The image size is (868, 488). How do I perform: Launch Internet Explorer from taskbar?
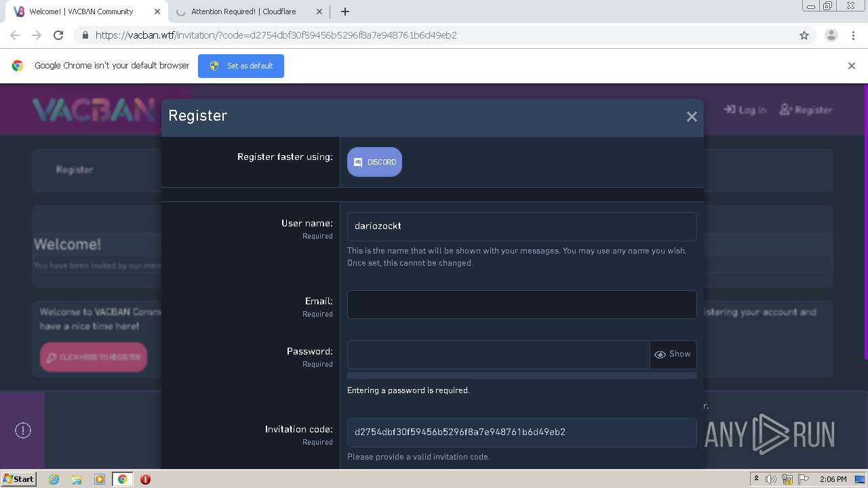pos(54,479)
